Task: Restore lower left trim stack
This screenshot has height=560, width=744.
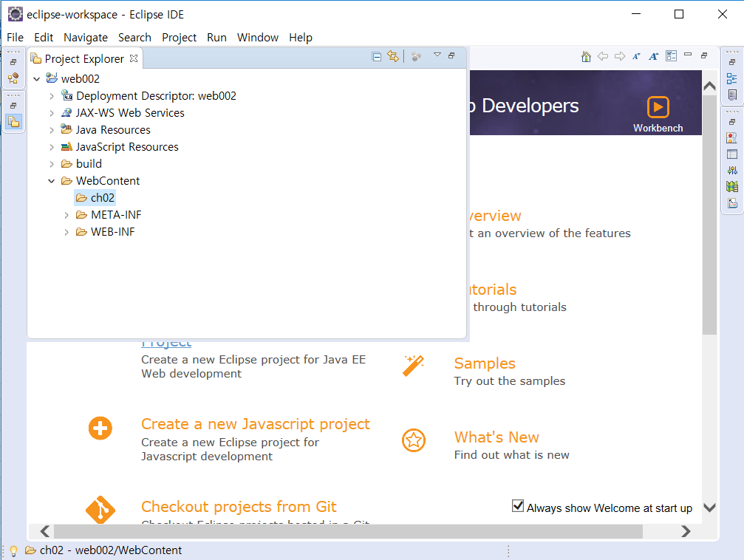Action: (13, 106)
